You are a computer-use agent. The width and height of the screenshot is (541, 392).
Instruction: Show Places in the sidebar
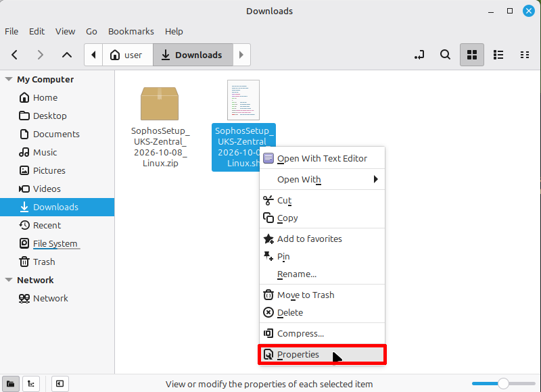[x=11, y=384]
